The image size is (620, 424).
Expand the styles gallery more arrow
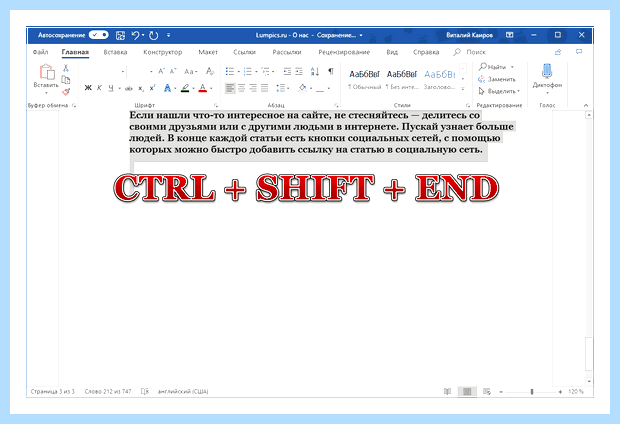pyautogui.click(x=463, y=89)
